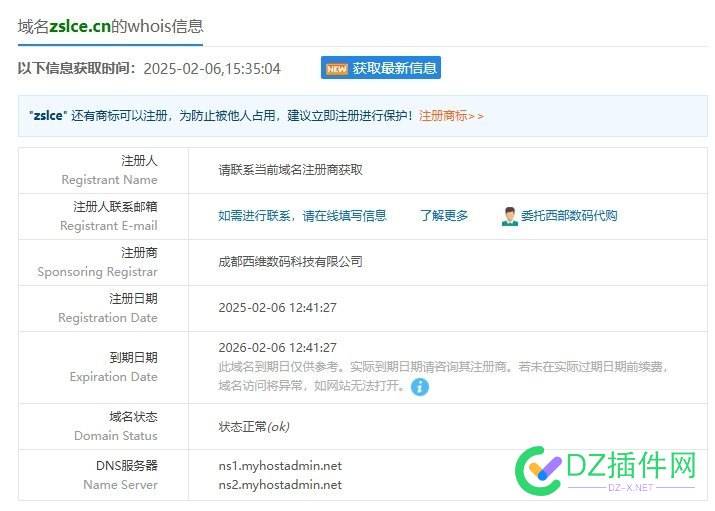The height and width of the screenshot is (511, 715).
Task: Click the Registrant E-mail label cell
Action: (104, 217)
